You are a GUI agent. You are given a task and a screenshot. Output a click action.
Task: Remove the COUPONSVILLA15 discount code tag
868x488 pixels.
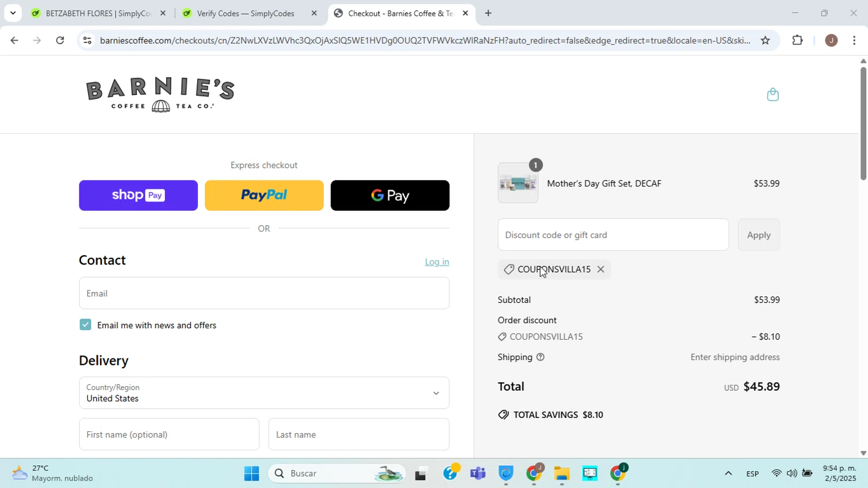tap(601, 269)
